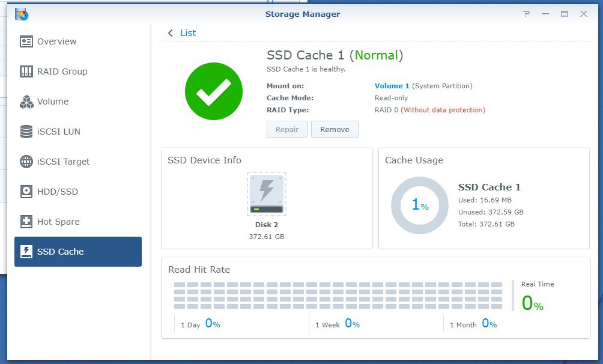Click the 1 Day hit rate value
603x364 pixels.
[213, 324]
